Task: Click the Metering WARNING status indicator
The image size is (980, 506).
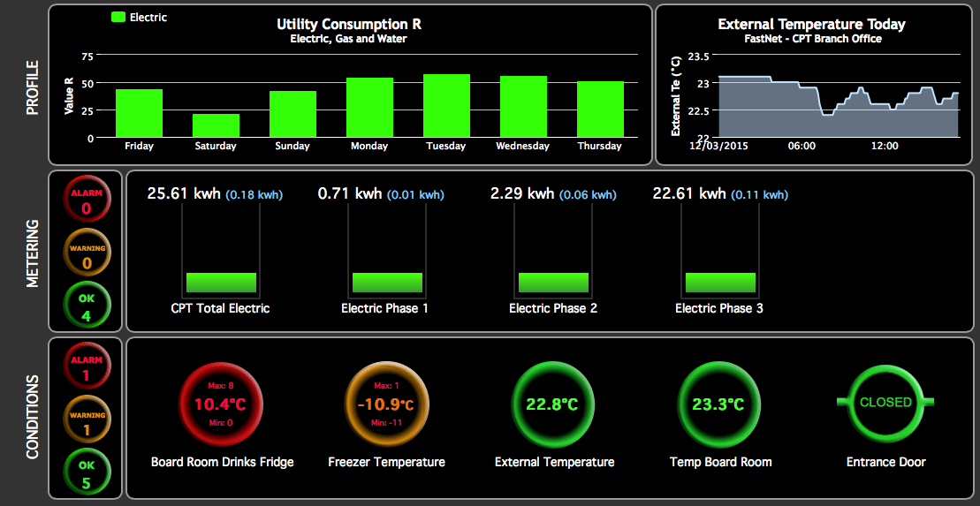Action: 87,255
